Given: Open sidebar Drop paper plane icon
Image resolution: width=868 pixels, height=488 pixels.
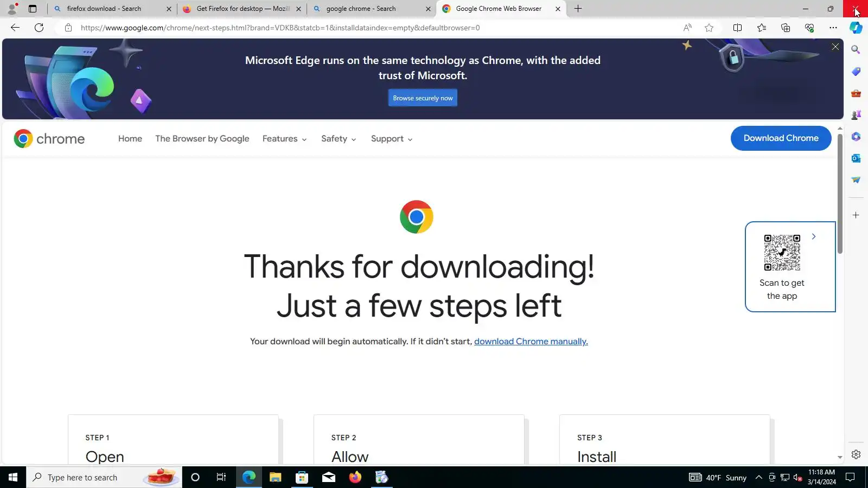Looking at the screenshot, I should [856, 180].
